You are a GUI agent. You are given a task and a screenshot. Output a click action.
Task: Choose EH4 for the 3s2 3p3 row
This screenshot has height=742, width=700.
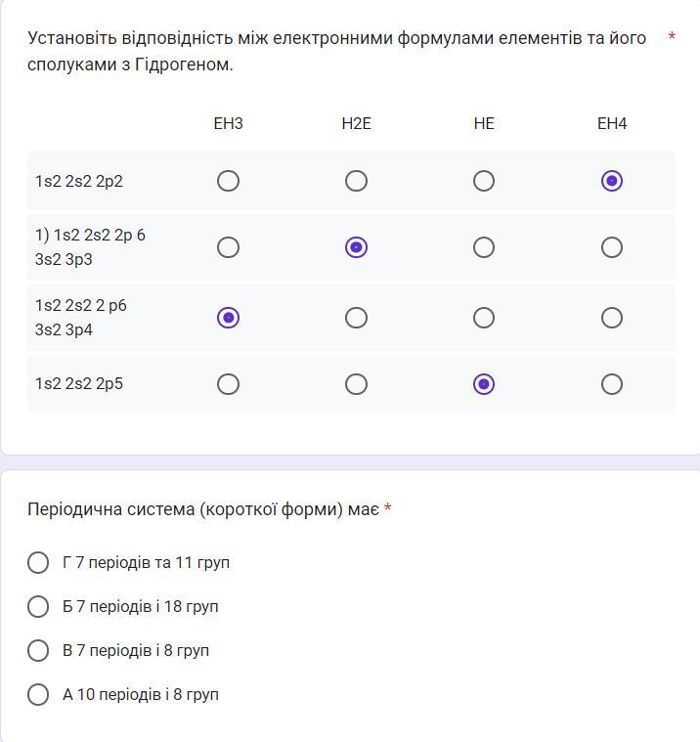pos(612,247)
